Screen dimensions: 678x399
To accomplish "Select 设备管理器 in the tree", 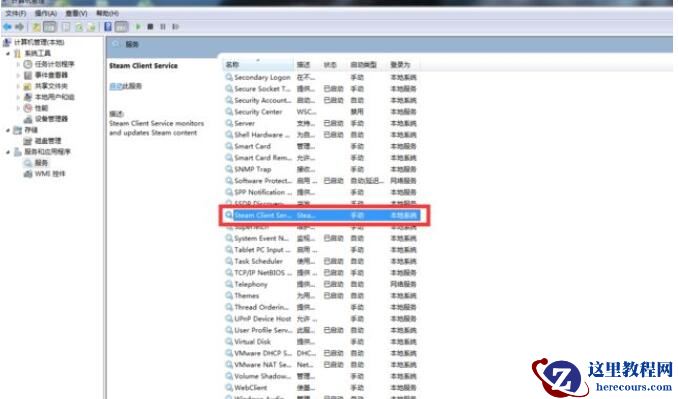I will click(51, 119).
